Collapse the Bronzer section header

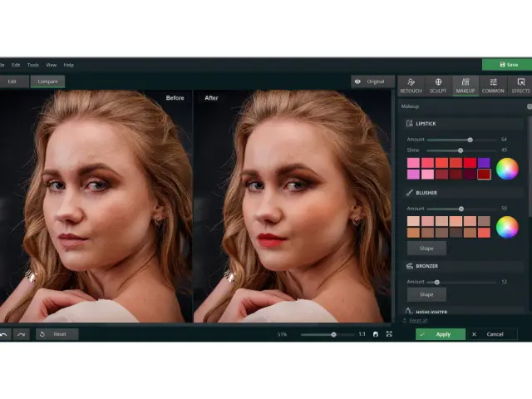[x=462, y=266]
